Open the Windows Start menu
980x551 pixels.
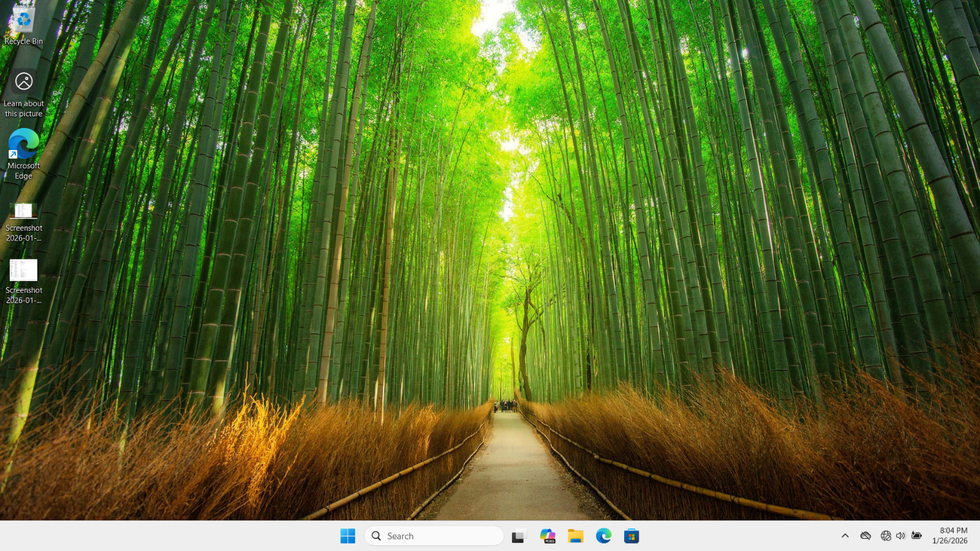click(x=348, y=536)
